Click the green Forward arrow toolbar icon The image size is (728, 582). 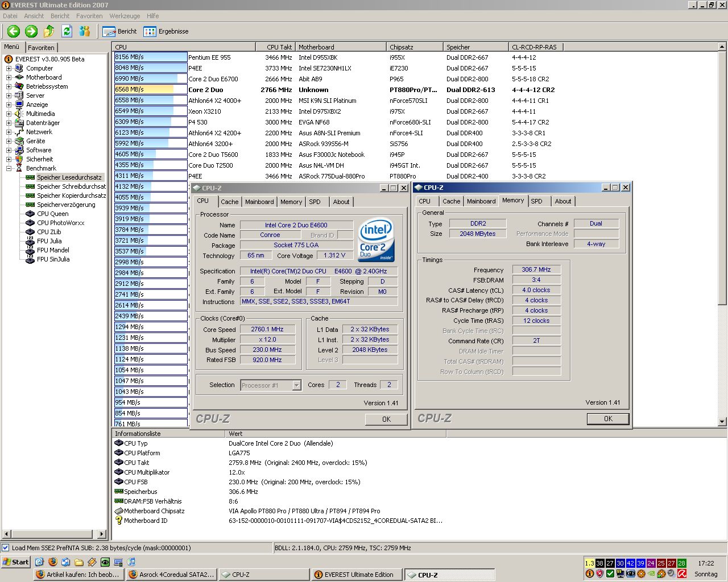pos(31,31)
